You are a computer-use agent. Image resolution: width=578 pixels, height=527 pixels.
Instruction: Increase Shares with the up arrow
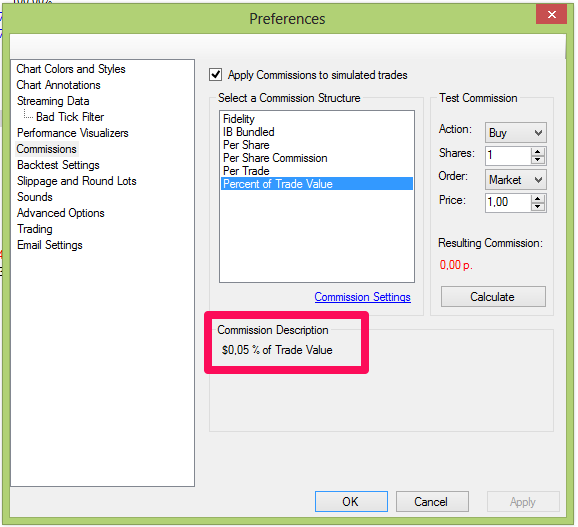[x=537, y=152]
